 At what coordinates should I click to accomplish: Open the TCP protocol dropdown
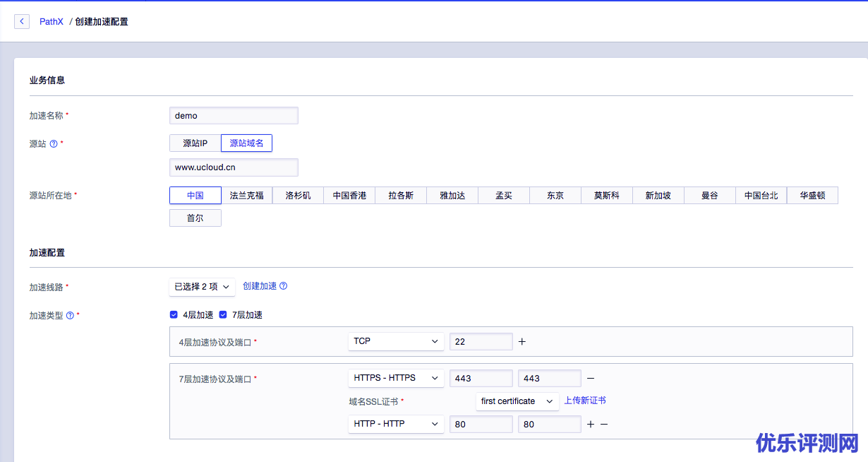tap(396, 341)
